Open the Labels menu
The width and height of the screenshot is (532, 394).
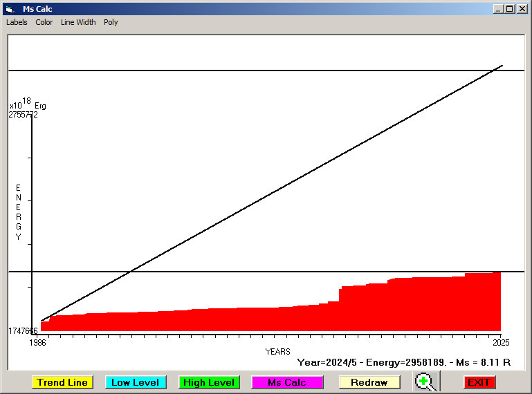[17, 22]
